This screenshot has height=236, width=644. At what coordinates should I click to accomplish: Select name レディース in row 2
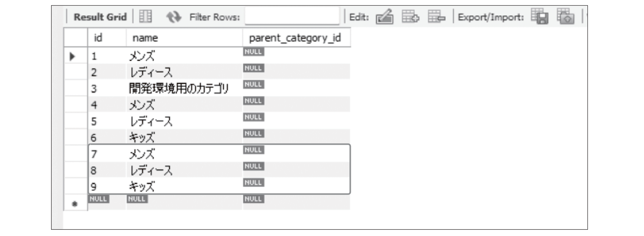click(x=184, y=72)
